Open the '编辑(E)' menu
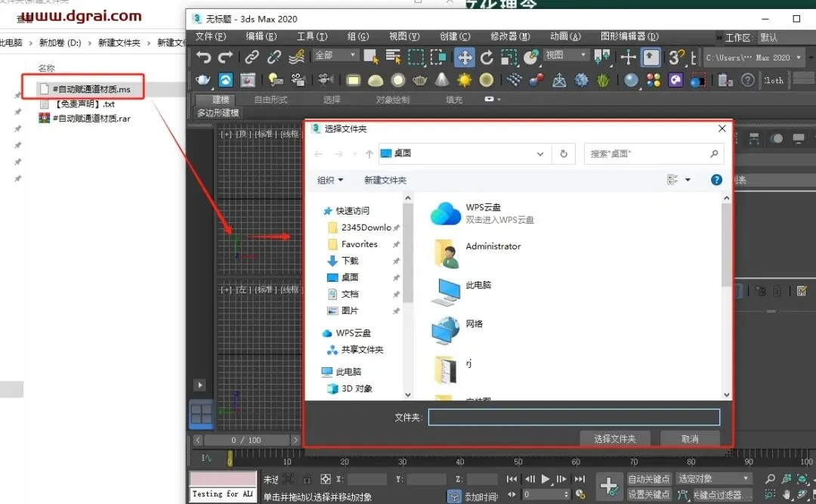 coord(261,36)
